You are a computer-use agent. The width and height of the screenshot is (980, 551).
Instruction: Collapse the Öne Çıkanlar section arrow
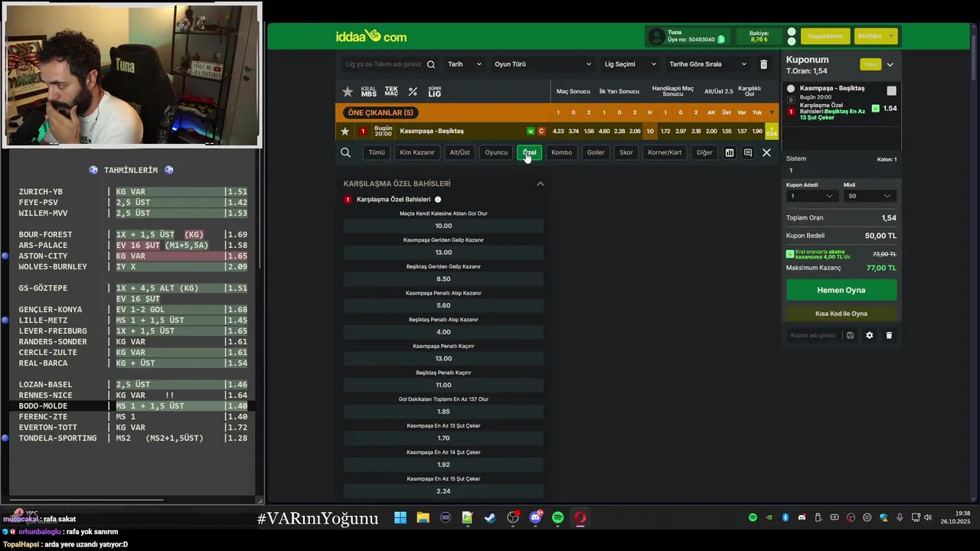pos(772,112)
